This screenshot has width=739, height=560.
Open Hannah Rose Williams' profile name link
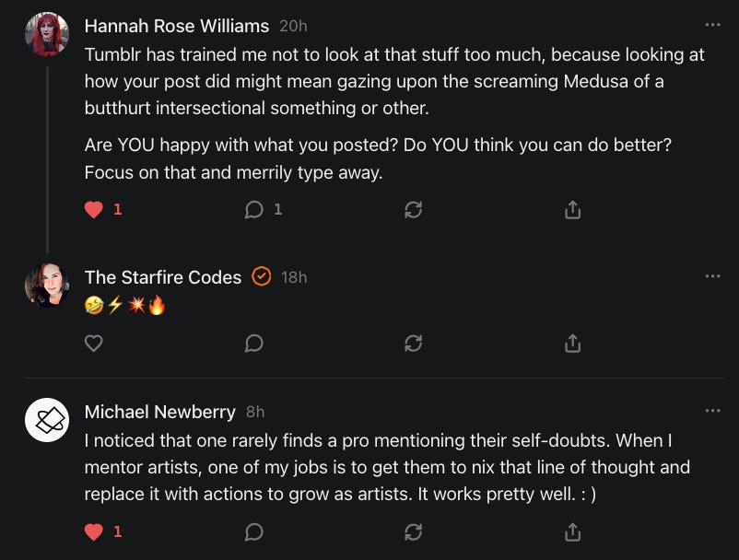click(x=176, y=26)
